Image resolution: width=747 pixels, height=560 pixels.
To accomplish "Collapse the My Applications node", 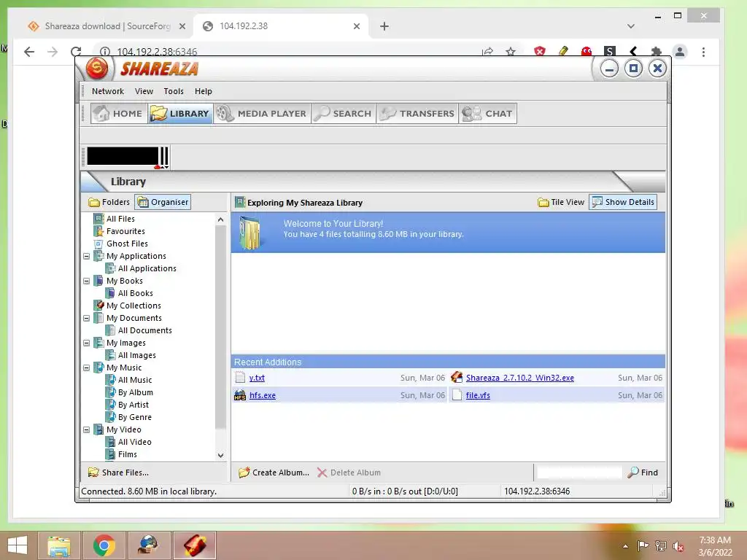I will point(86,256).
